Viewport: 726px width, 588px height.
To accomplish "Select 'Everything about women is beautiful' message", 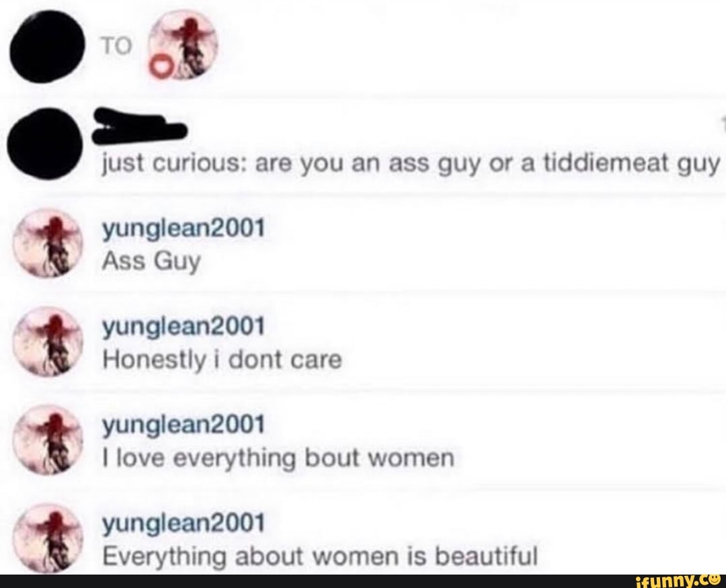I will 320,556.
